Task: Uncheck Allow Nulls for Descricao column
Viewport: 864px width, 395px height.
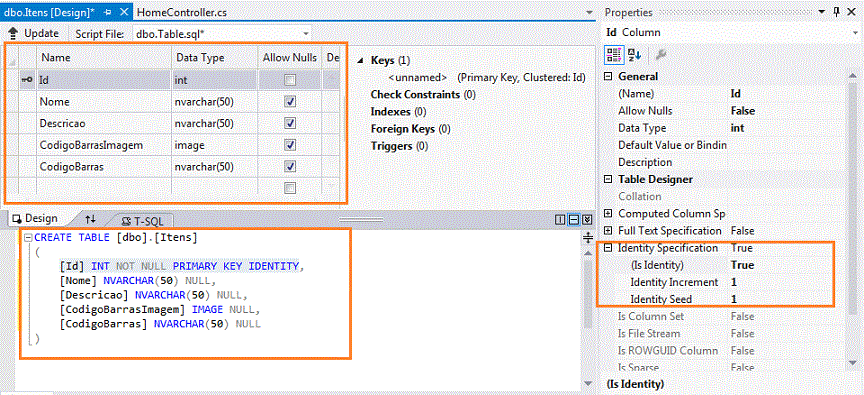Action: [290, 123]
